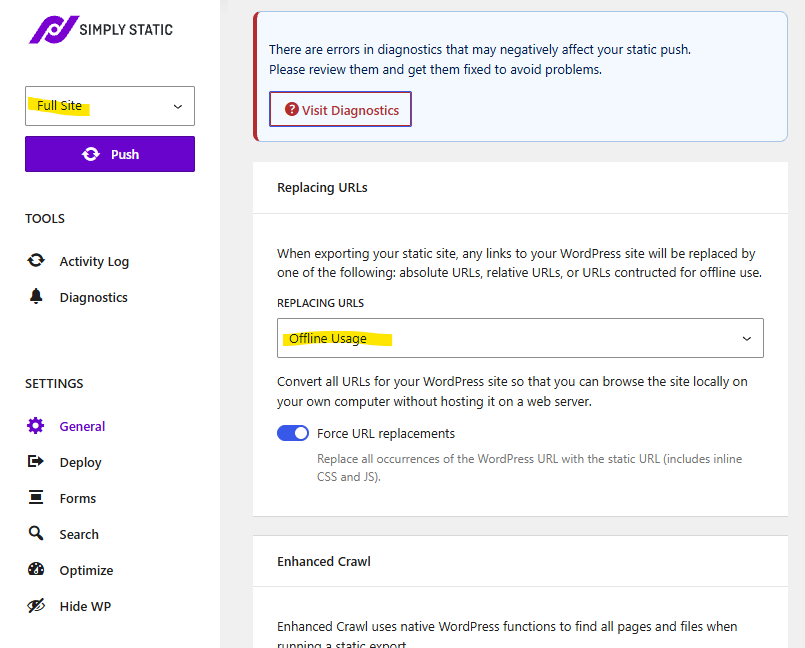The height and width of the screenshot is (648, 805).
Task: Click the Forms icon in sidebar
Action: [x=36, y=498]
